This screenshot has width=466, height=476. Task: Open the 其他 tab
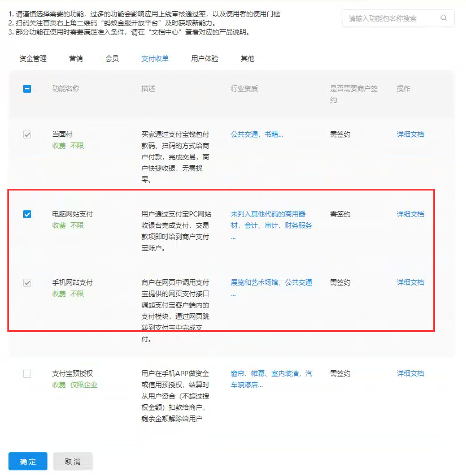247,59
